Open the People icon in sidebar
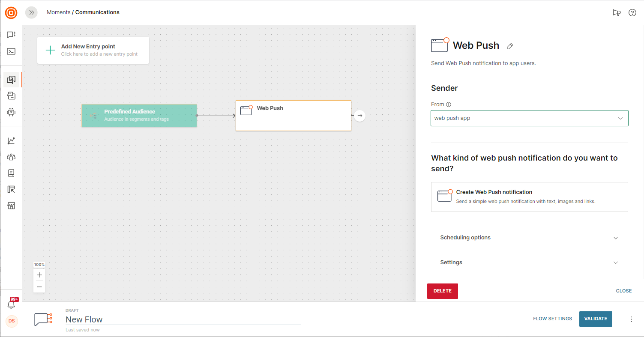This screenshot has width=644, height=337. click(x=11, y=157)
